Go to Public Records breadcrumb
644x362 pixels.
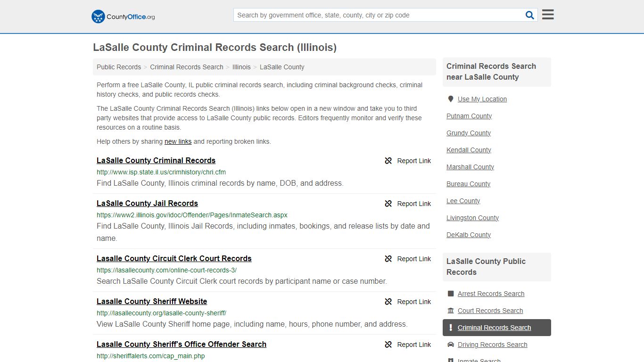(119, 67)
